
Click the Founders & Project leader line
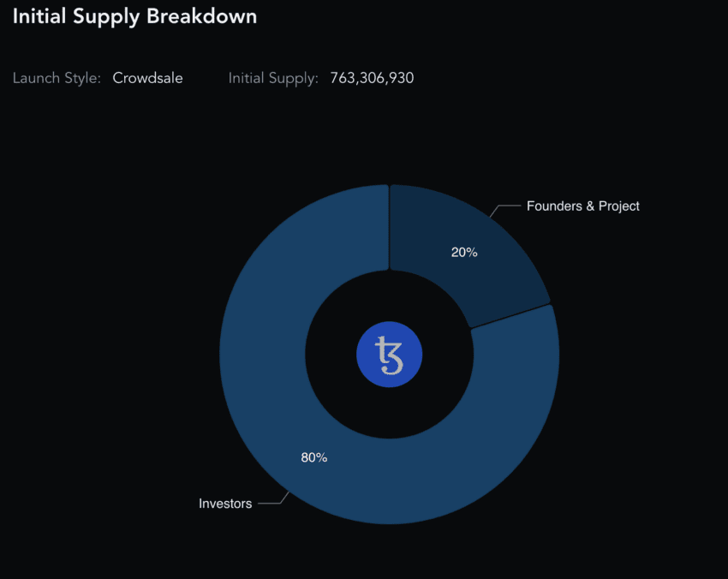(x=505, y=210)
